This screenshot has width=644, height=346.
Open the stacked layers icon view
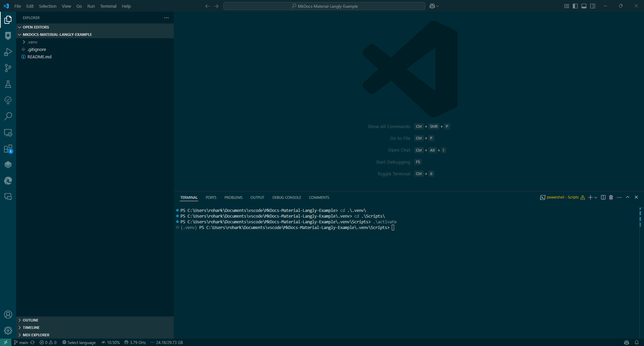[x=8, y=165]
